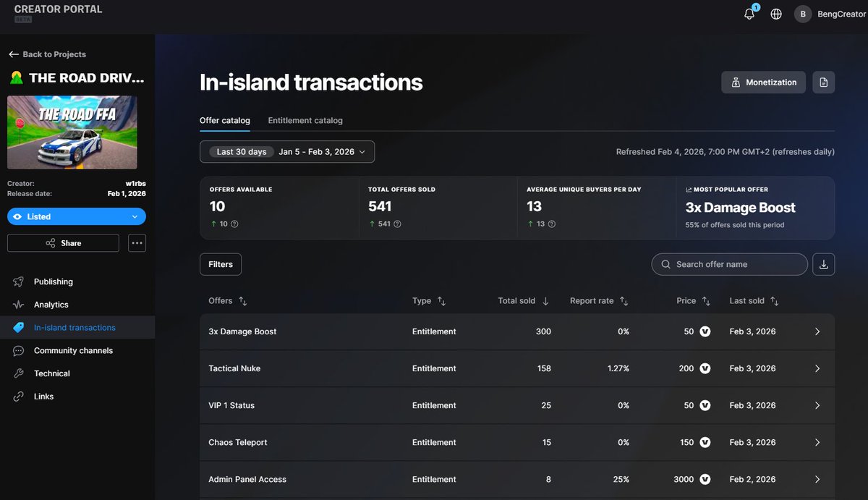Select the Tactical Nuke offer name

point(234,368)
